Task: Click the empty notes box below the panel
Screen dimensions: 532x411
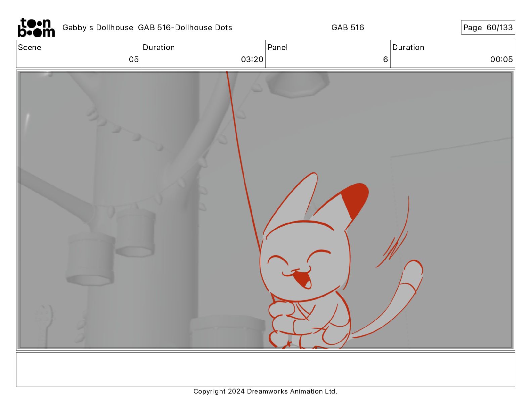Action: pos(265,369)
